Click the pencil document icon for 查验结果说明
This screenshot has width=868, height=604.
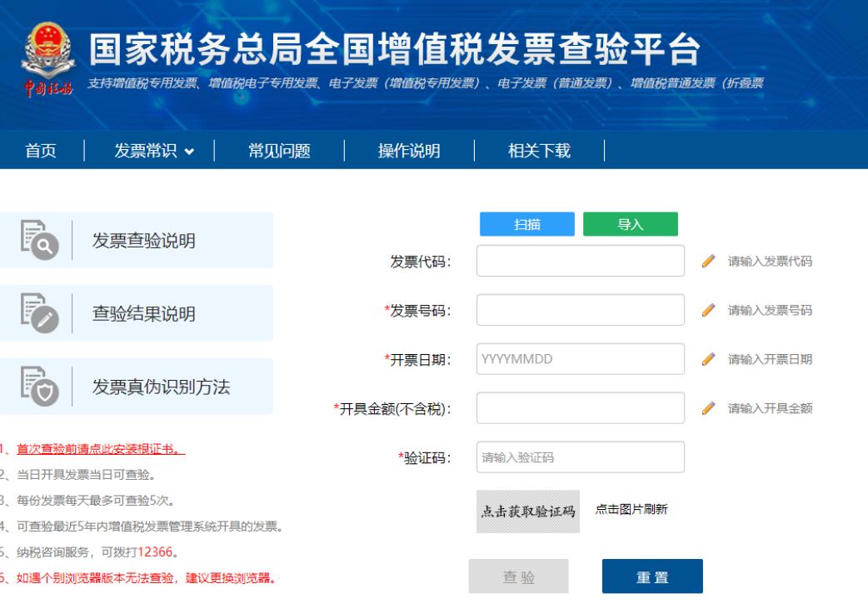point(37,314)
